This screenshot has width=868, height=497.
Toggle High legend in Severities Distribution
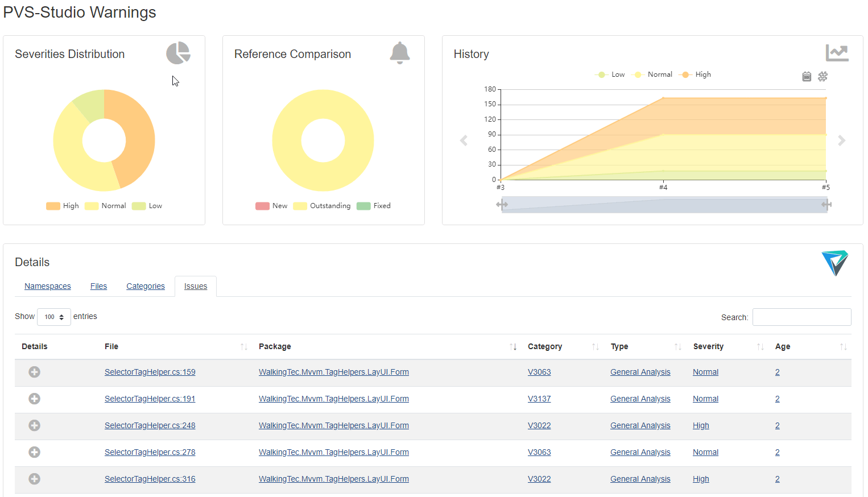point(63,206)
